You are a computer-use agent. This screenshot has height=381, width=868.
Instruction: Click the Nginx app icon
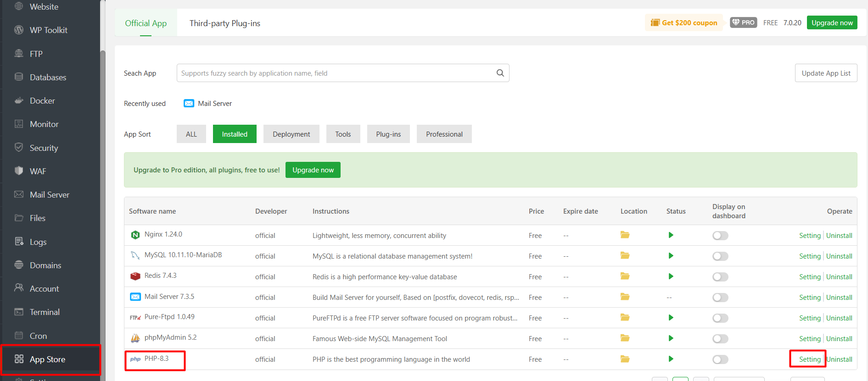(135, 235)
